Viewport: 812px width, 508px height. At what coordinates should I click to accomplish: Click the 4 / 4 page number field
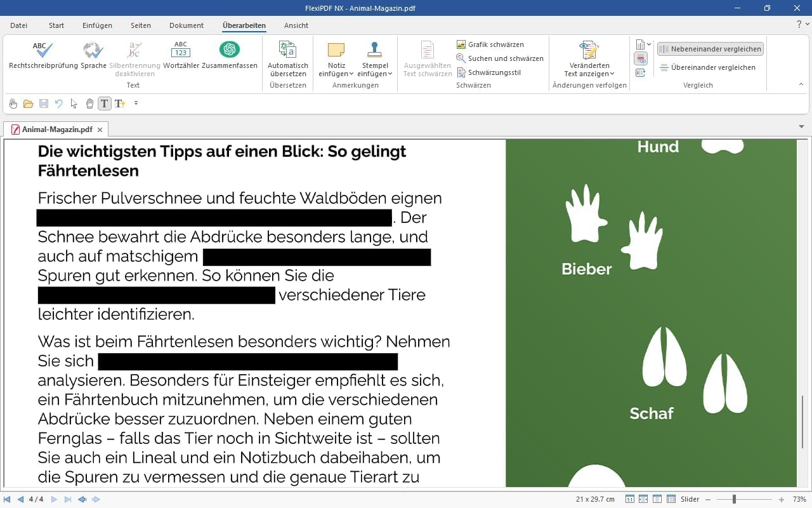37,500
